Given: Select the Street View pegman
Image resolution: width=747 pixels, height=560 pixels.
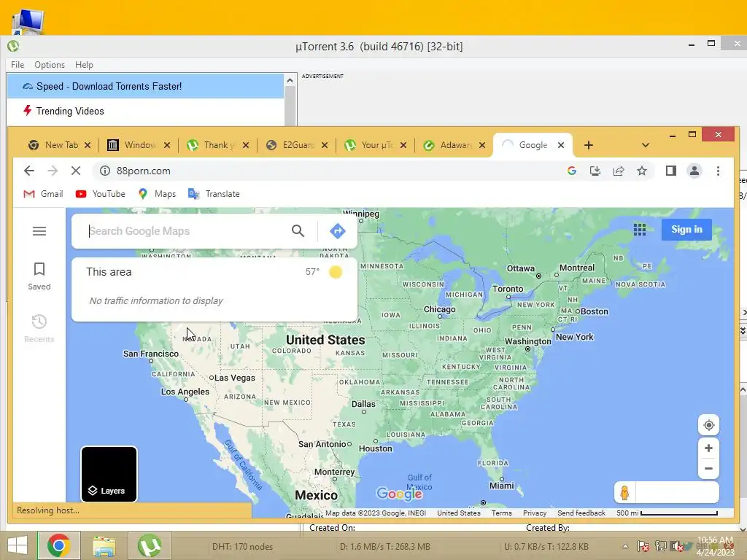Looking at the screenshot, I should [x=624, y=492].
